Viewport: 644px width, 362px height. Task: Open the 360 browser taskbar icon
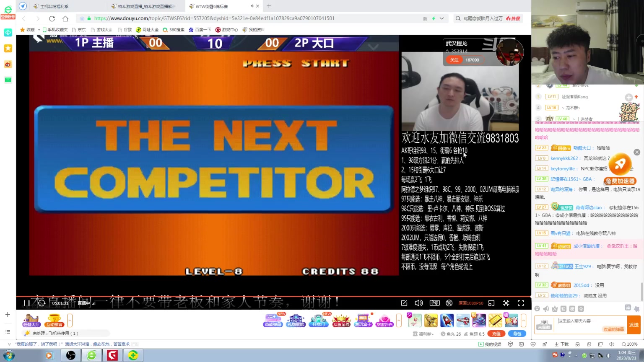(91, 355)
